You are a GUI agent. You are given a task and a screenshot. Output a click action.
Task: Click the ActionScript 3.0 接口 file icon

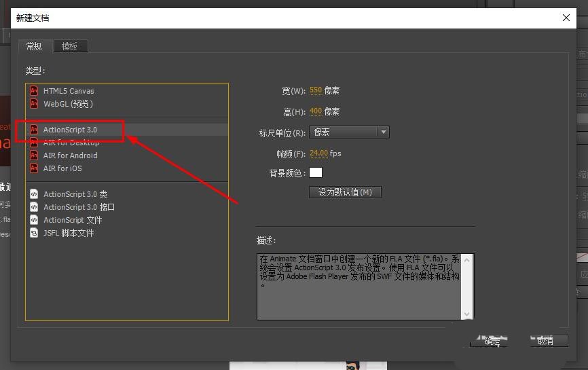[x=34, y=207]
